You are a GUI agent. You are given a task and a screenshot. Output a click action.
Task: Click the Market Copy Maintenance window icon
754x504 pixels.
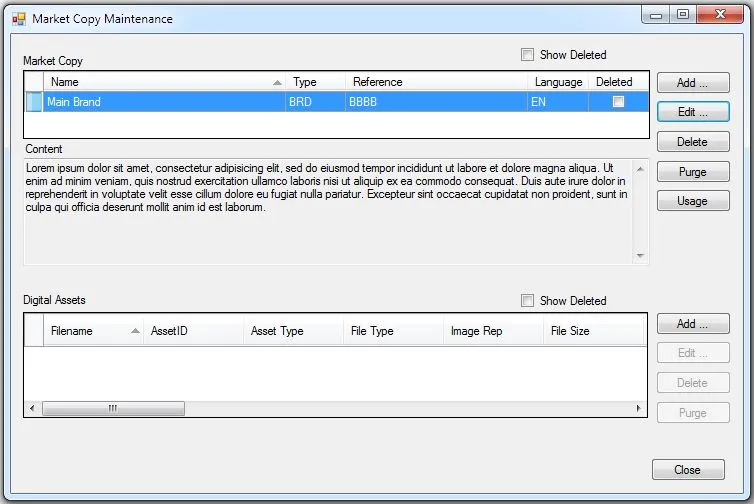point(18,18)
